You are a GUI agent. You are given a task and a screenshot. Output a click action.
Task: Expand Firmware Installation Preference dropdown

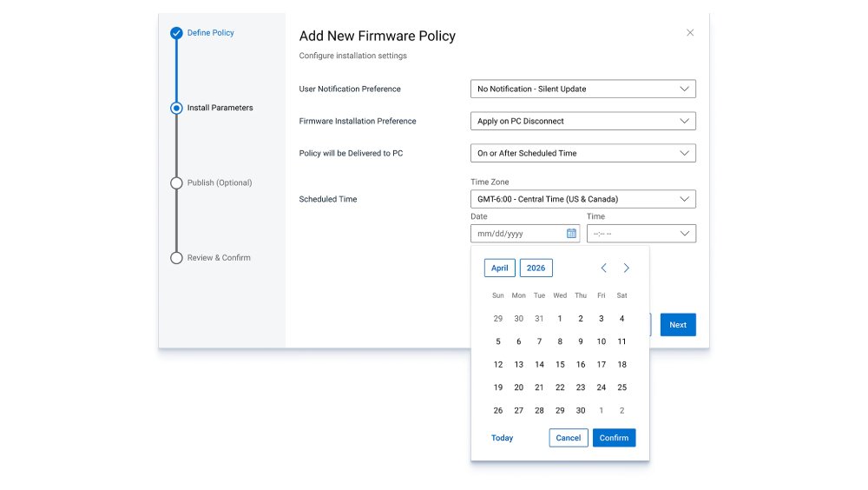tap(583, 121)
